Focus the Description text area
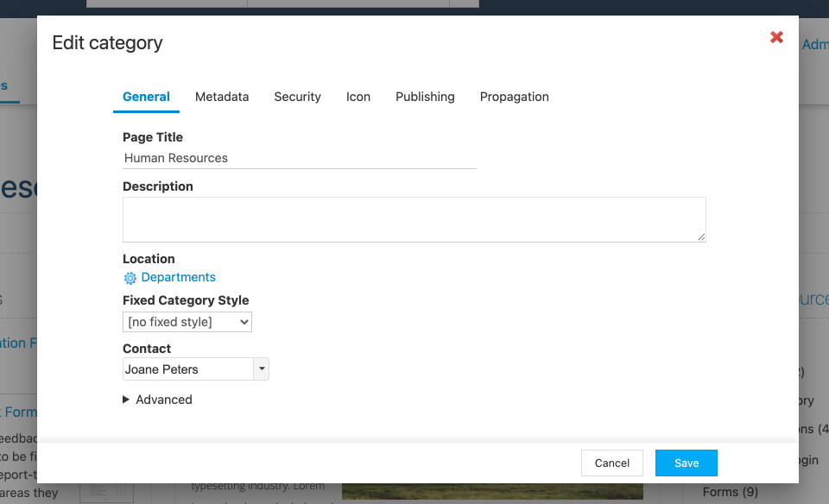829x504 pixels. (414, 220)
